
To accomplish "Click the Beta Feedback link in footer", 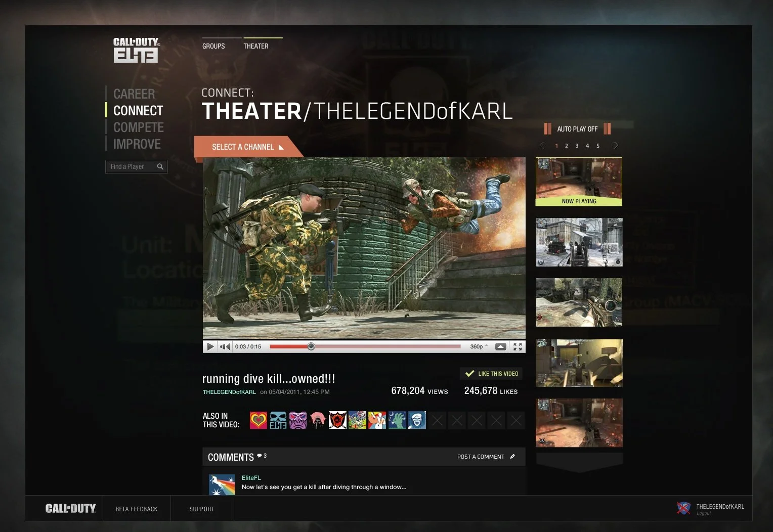I will pos(137,509).
